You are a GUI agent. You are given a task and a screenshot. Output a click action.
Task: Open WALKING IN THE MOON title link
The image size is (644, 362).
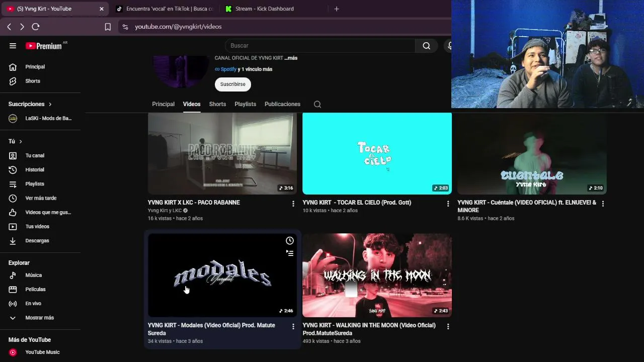(x=369, y=329)
